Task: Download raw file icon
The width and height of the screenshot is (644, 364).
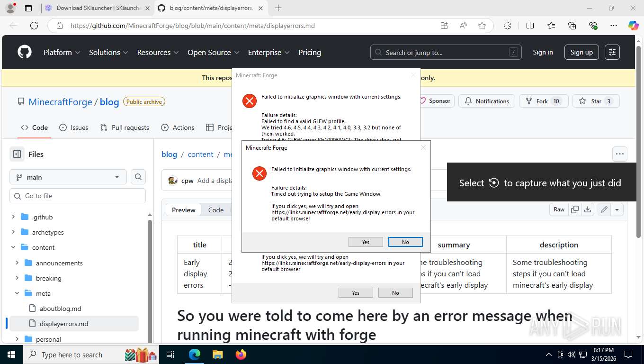Action: pyautogui.click(x=588, y=209)
